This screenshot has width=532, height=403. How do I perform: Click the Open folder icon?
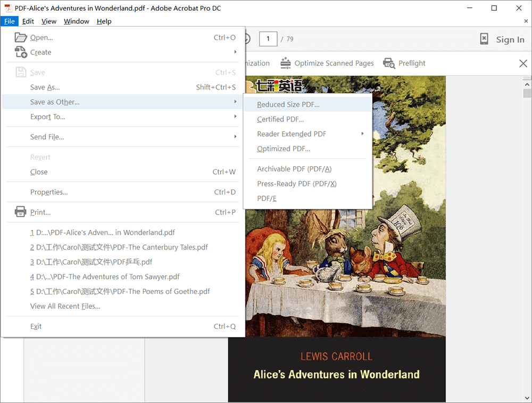tap(21, 37)
